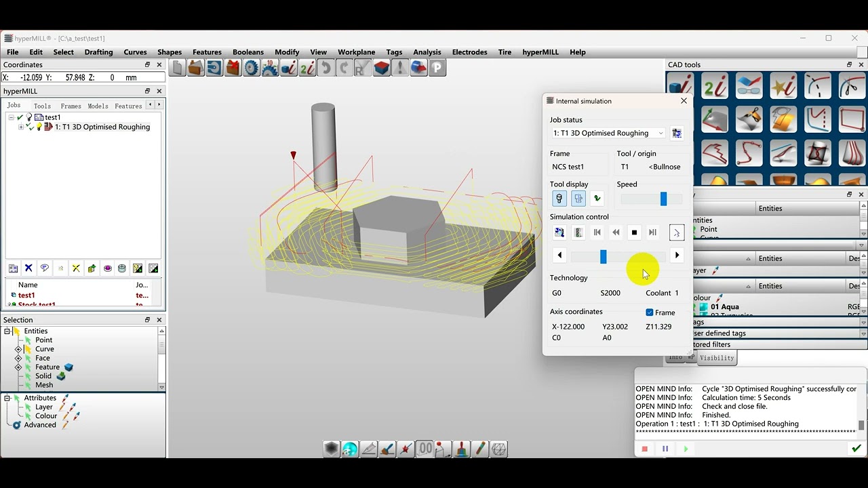Click the gear settings toolbar icon
Viewport: 868px width, 488px height.
click(252, 68)
